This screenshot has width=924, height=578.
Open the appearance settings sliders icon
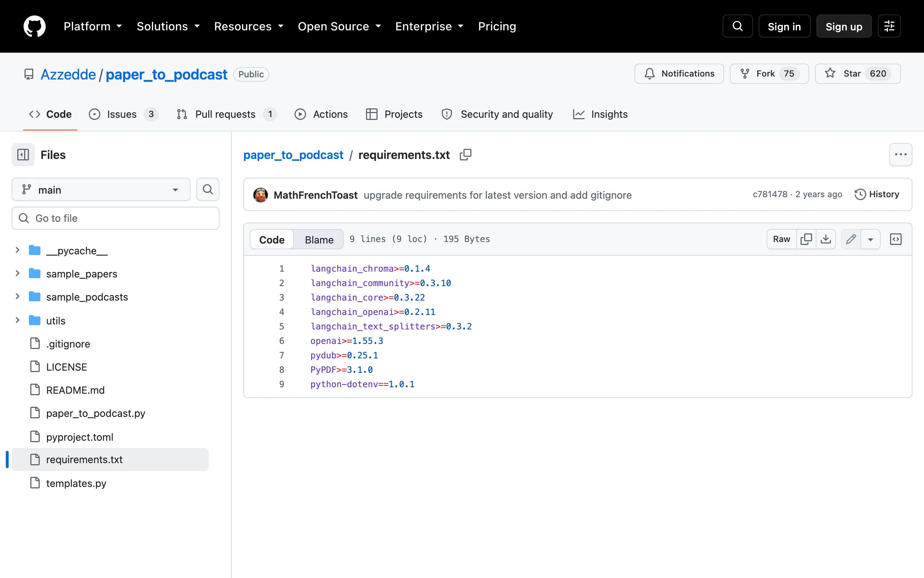coord(889,26)
